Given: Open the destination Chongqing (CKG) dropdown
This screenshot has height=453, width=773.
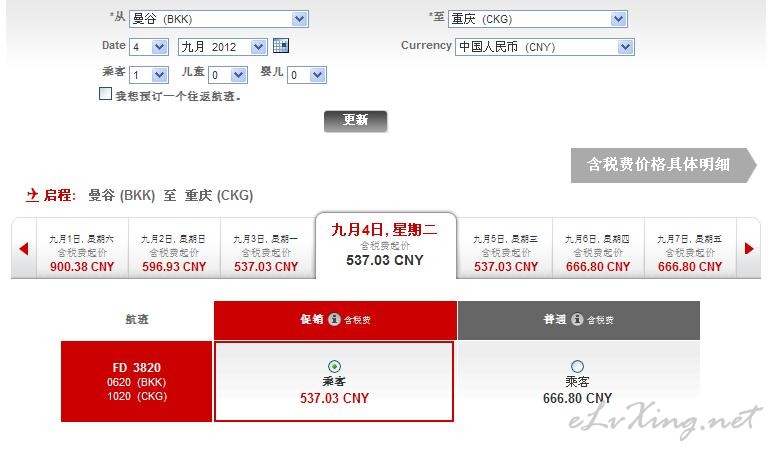Looking at the screenshot, I should (537, 19).
